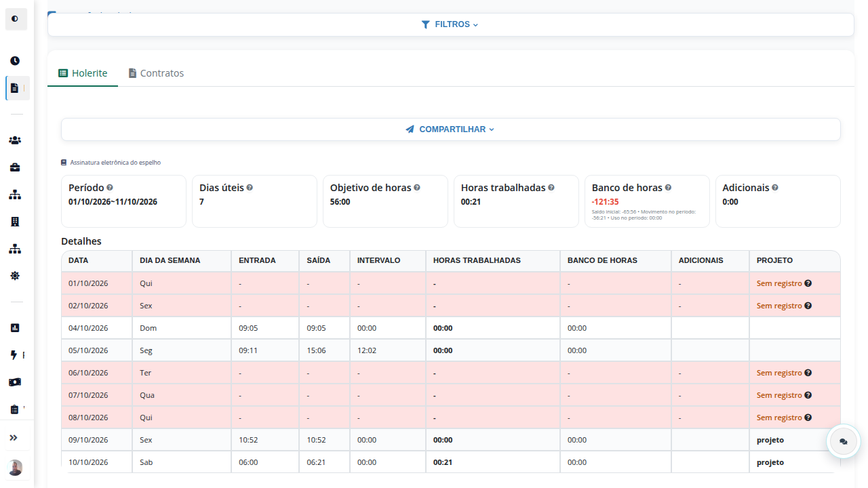The width and height of the screenshot is (868, 488).
Task: Click the help icon beside Adicionais card
Action: 775,188
